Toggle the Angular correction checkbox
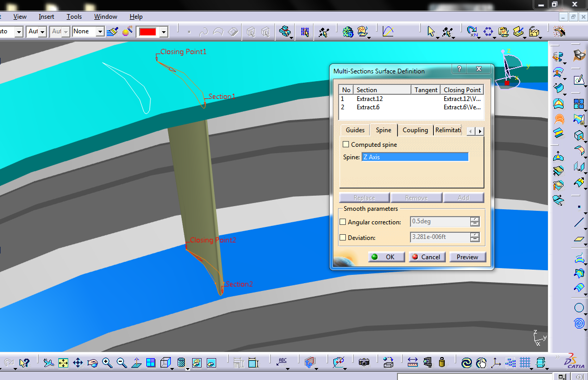The width and height of the screenshot is (588, 380). coord(343,222)
